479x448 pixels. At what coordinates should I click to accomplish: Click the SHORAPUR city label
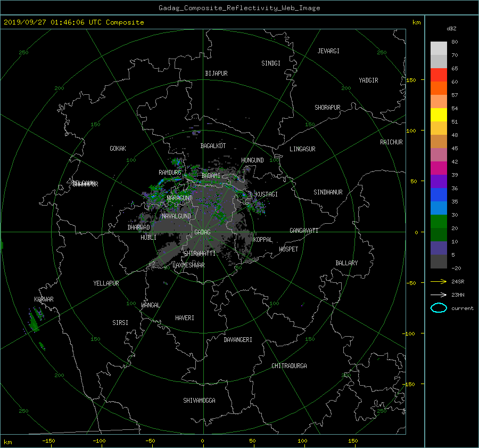[x=327, y=108]
